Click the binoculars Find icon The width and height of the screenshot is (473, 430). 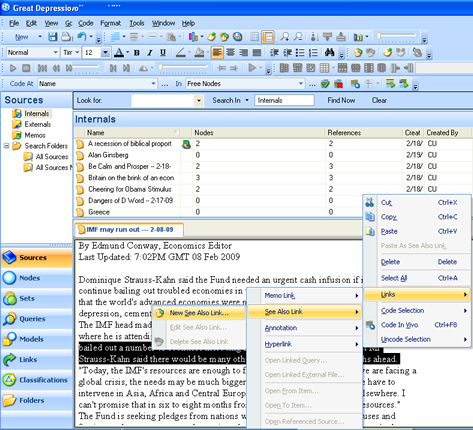(329, 52)
